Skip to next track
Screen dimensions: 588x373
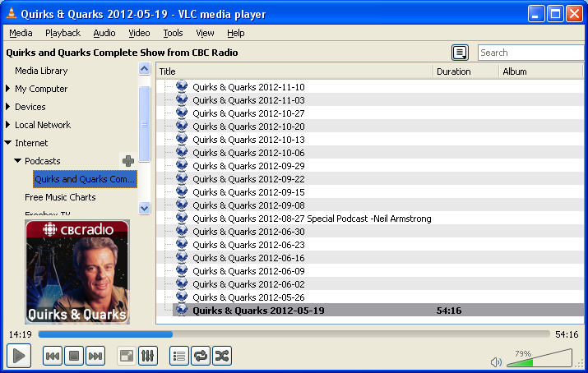[95, 356]
